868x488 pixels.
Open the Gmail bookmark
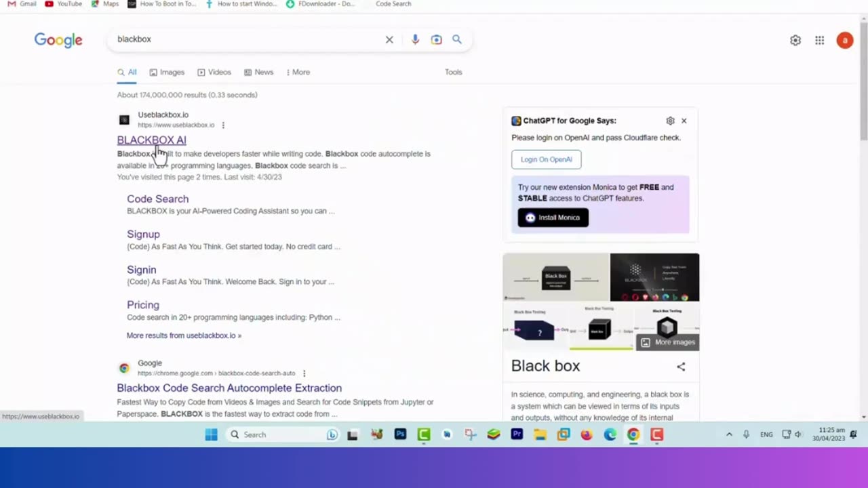22,4
